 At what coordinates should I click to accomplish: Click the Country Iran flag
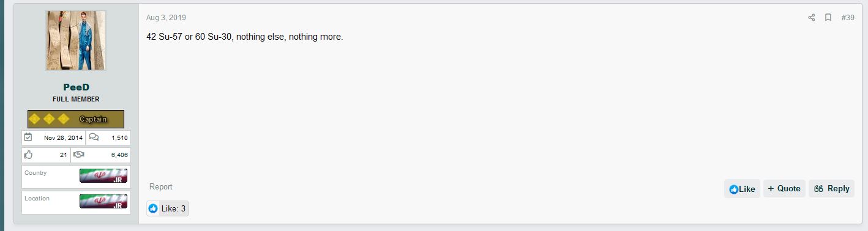103,176
